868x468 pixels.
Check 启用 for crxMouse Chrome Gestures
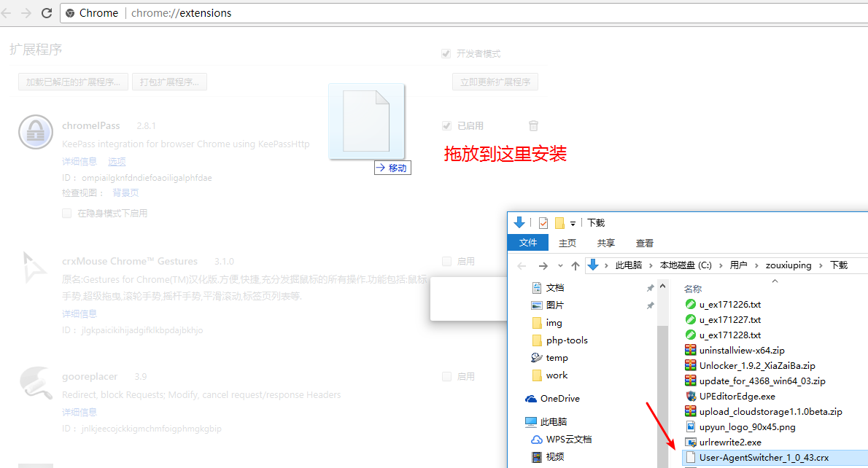point(446,261)
